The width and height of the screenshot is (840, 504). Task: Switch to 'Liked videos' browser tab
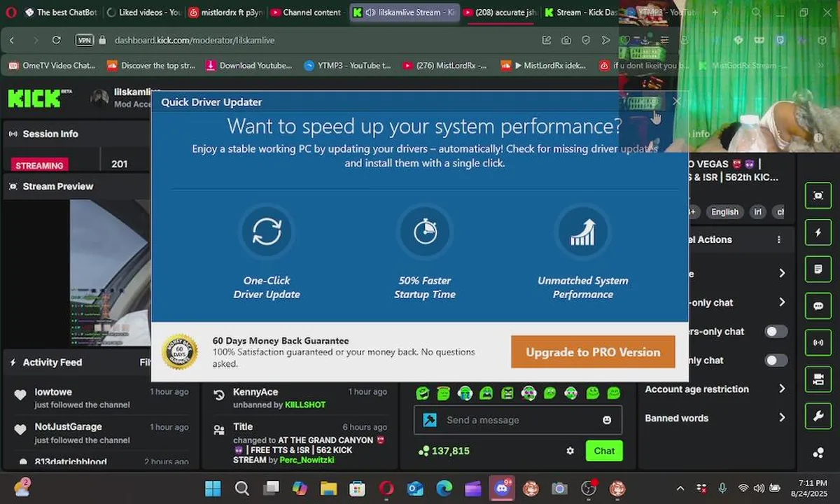(x=143, y=12)
